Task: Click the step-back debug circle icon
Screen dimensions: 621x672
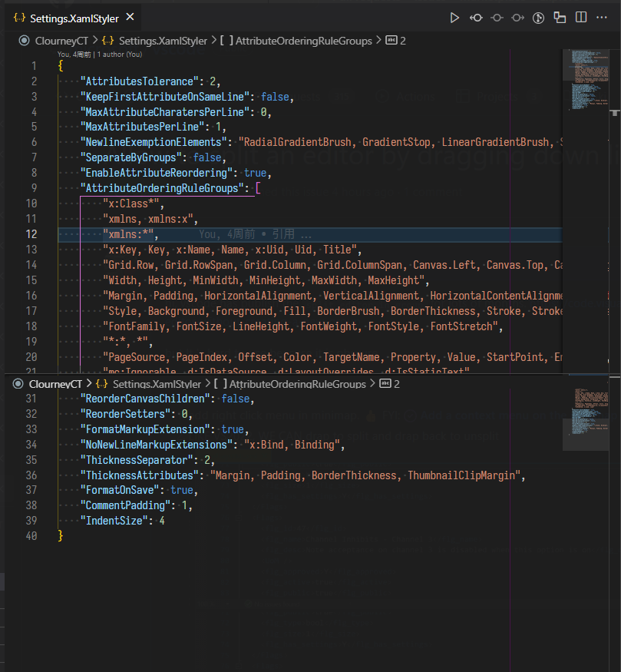Action: [475, 17]
